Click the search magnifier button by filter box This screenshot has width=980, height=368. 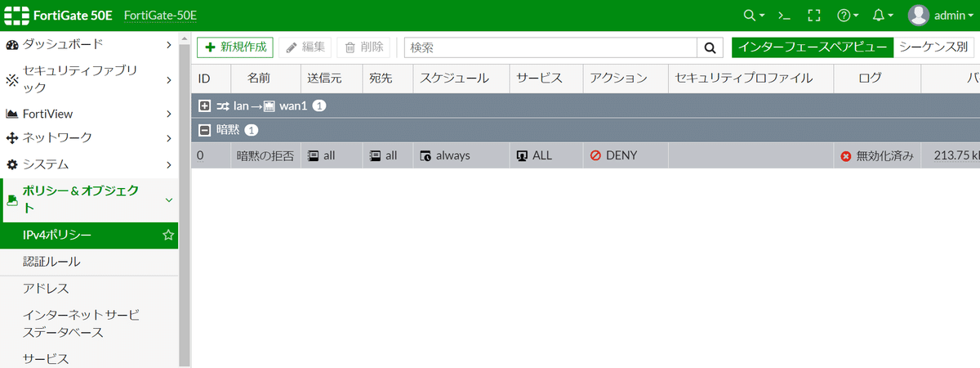(710, 47)
